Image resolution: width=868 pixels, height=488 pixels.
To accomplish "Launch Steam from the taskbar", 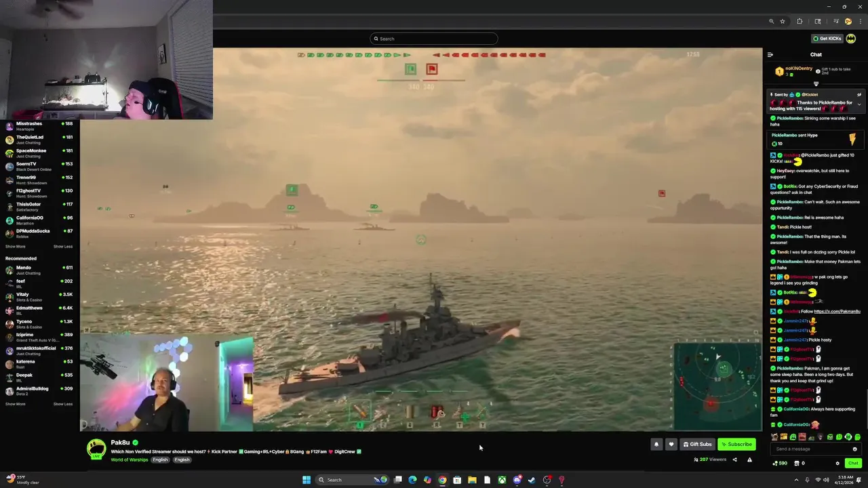I will click(532, 480).
